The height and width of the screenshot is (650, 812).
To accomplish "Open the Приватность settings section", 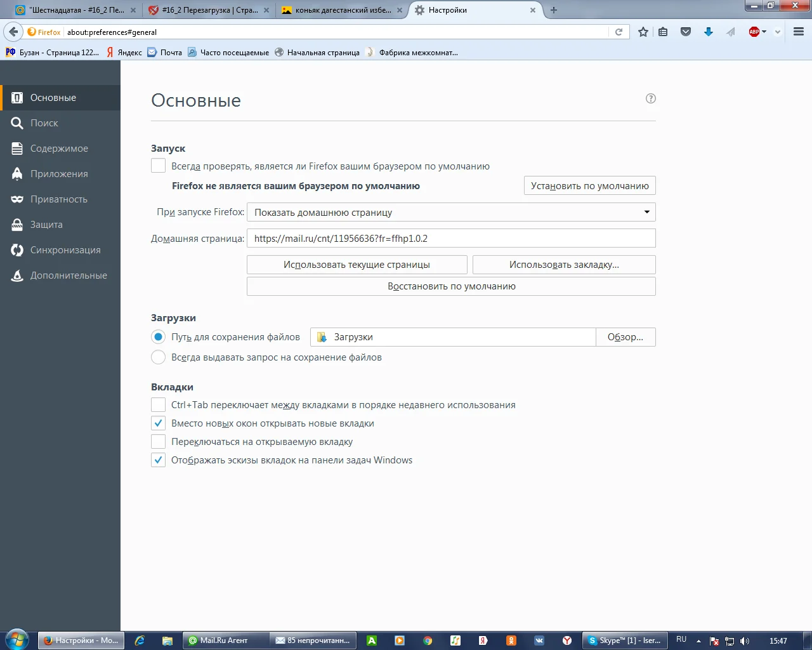I will (x=59, y=199).
